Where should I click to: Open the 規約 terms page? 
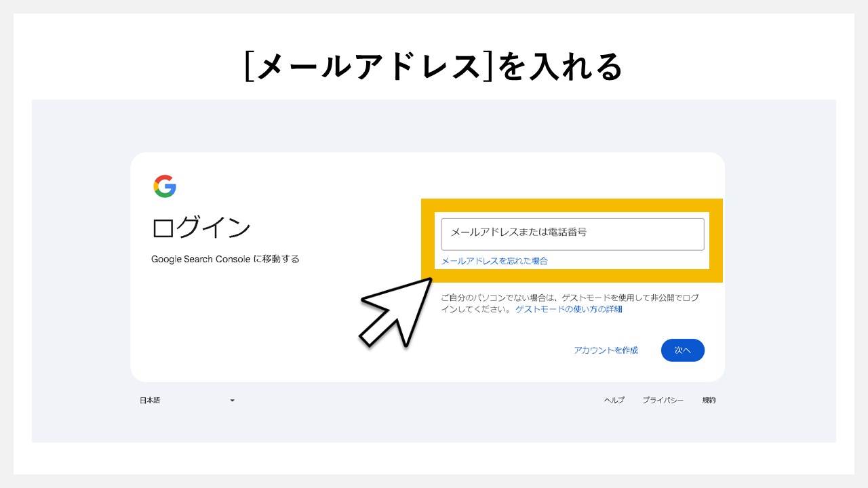[x=708, y=400]
